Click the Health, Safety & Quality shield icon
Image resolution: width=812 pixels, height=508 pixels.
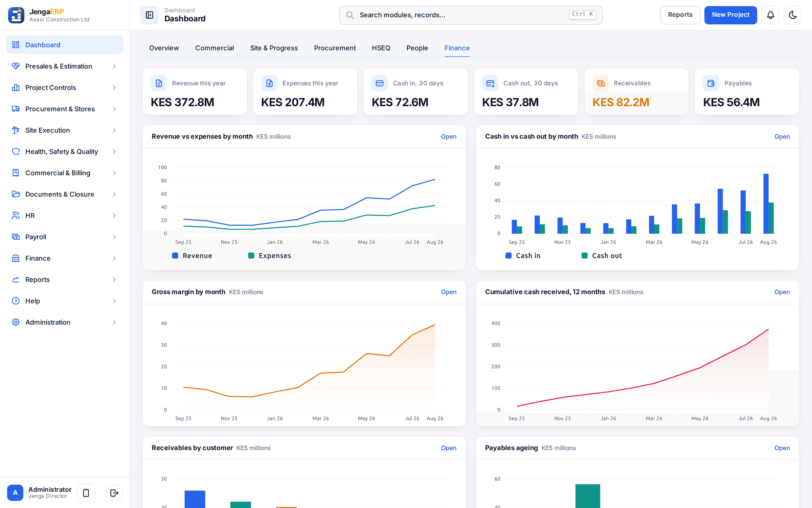click(16, 151)
